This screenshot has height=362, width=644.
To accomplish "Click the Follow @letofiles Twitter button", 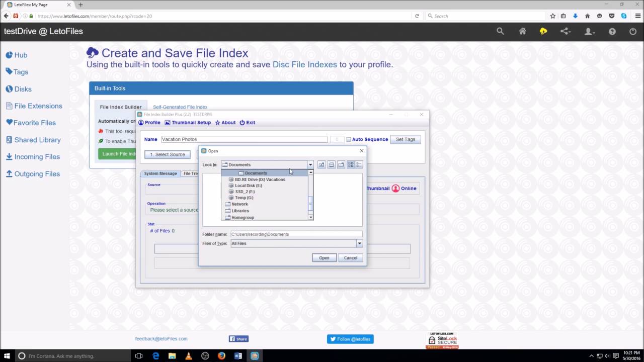I will [350, 339].
